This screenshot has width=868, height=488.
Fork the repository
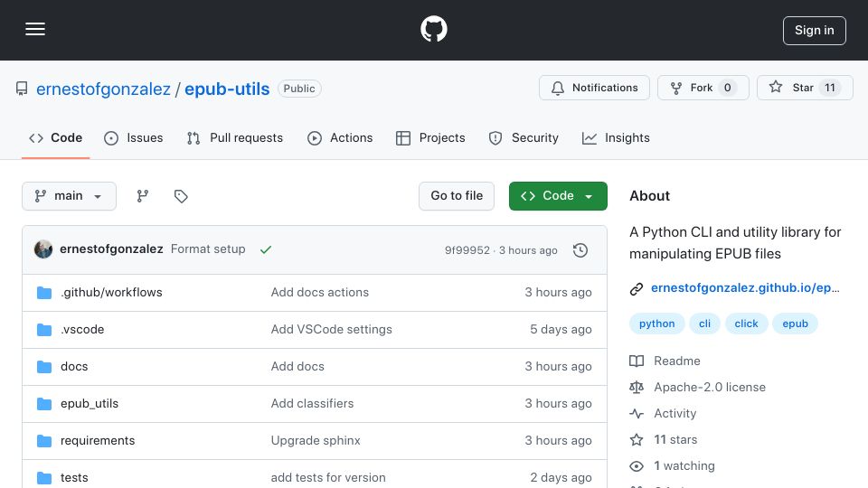[703, 88]
